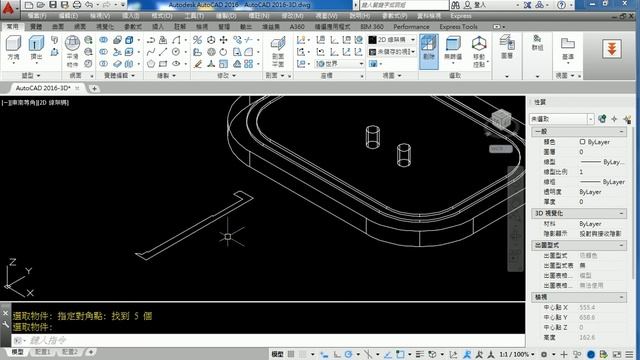
Task: Open the 1:1 / 100% annotation scale dropdown
Action: [x=517, y=354]
